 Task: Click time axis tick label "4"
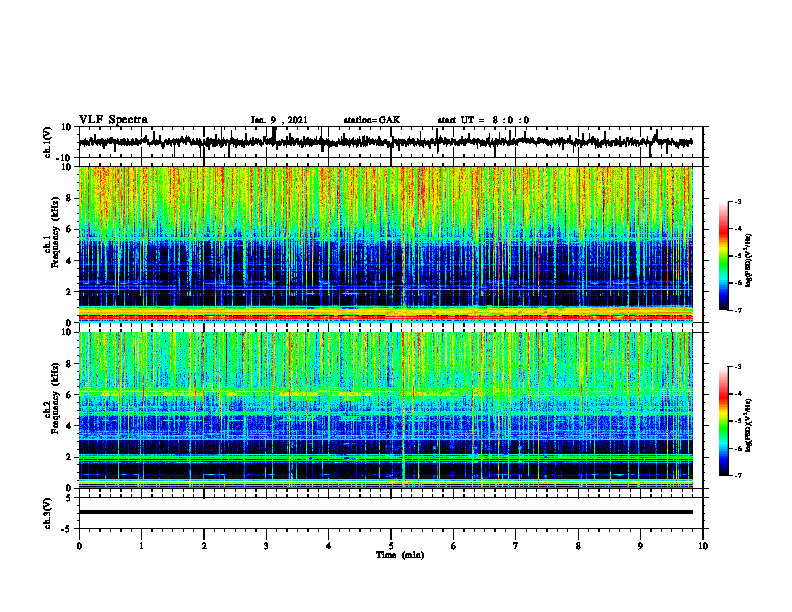329,546
